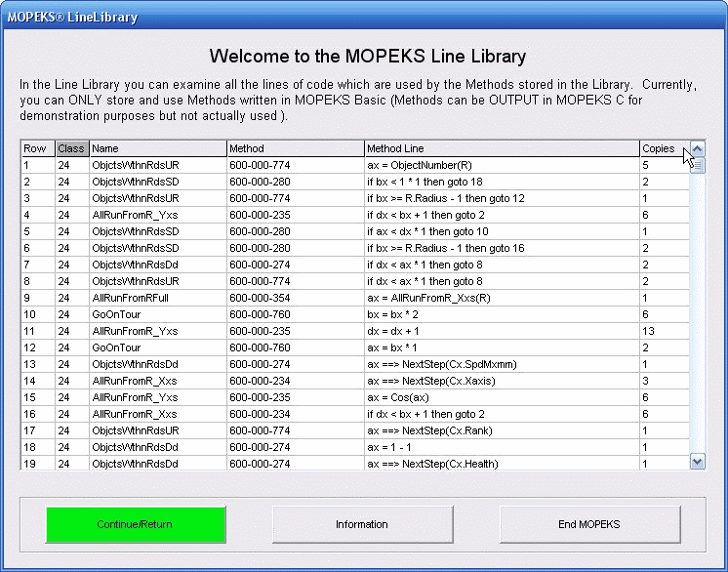This screenshot has width=728, height=572.
Task: Click the Copies value 13
Action: (665, 332)
